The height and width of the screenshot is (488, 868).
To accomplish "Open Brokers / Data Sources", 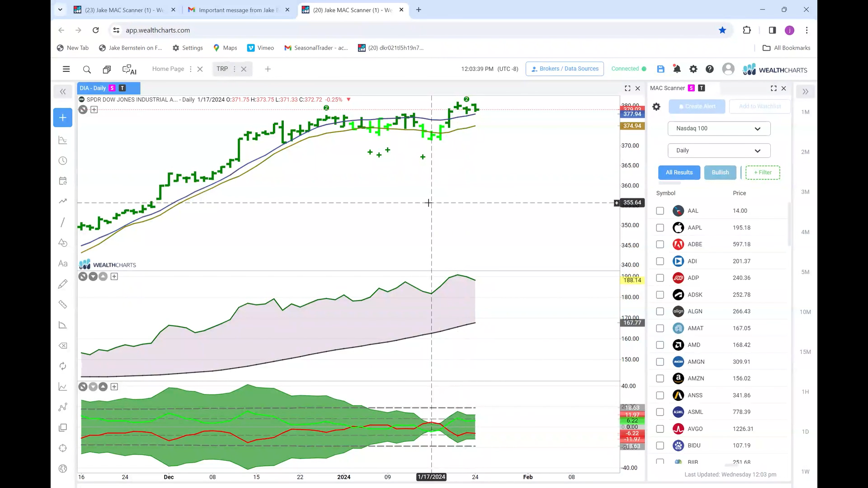I will [x=565, y=69].
